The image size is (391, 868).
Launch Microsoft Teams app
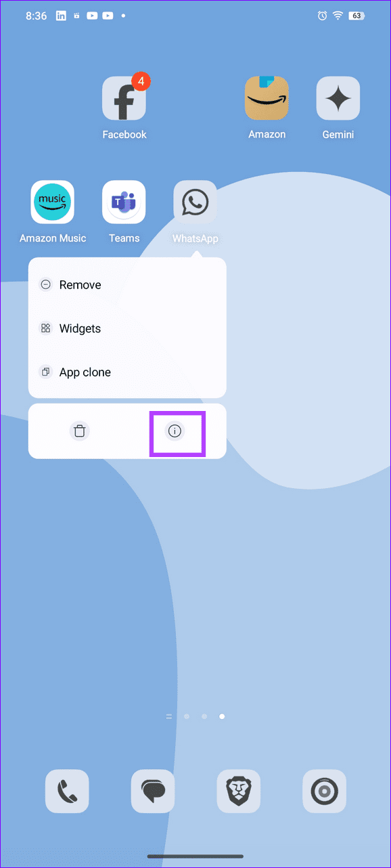click(x=124, y=202)
